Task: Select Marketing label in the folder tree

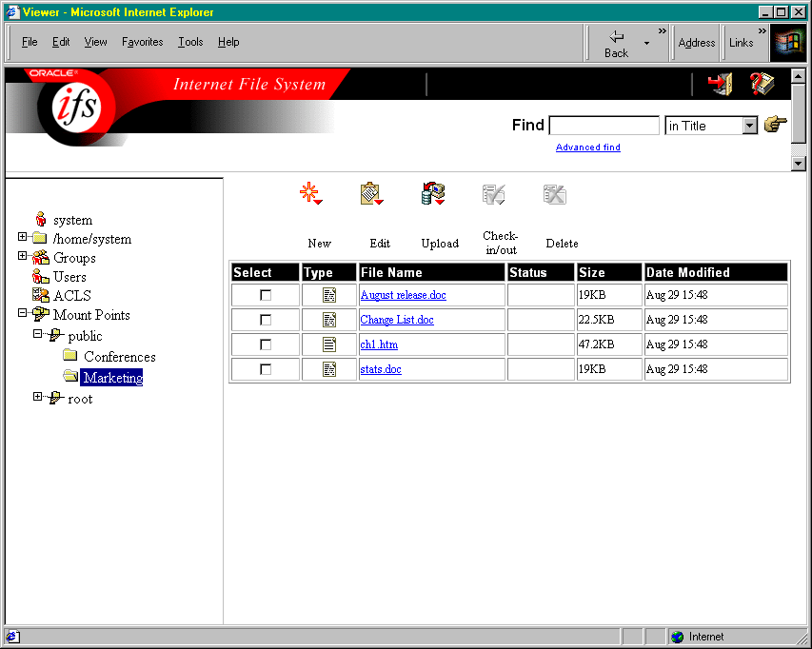Action: pyautogui.click(x=112, y=377)
